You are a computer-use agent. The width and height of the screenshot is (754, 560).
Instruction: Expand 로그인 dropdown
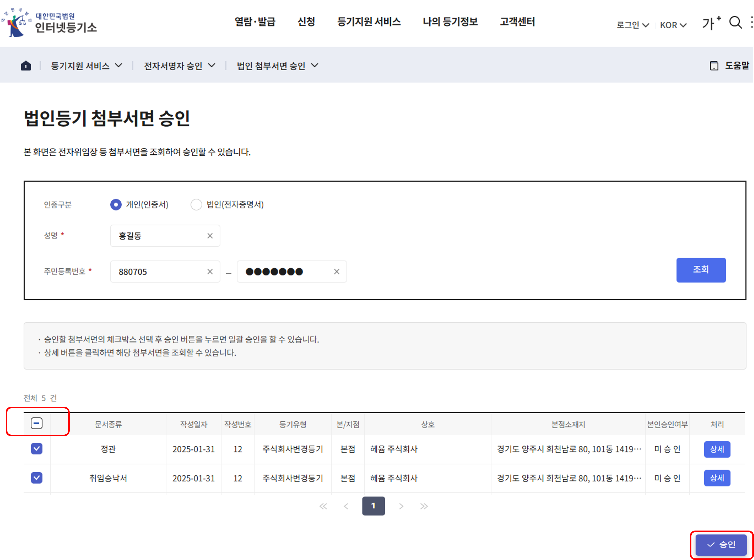click(632, 25)
